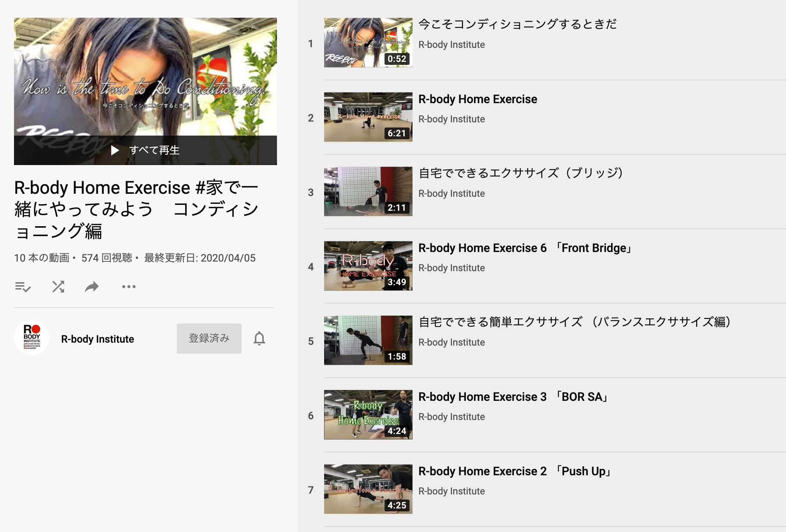Click R-body Institute under the Push Up video
This screenshot has height=532, width=786.
[452, 491]
